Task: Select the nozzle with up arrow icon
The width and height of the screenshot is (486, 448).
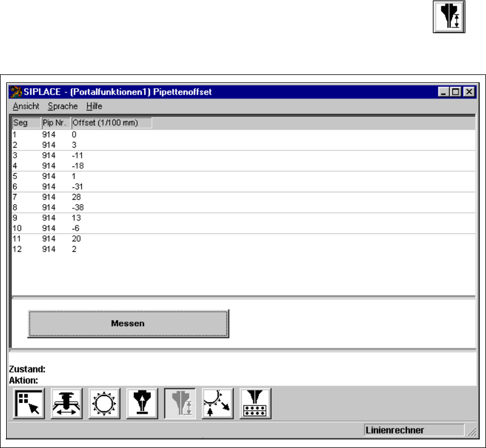Action: [x=142, y=403]
